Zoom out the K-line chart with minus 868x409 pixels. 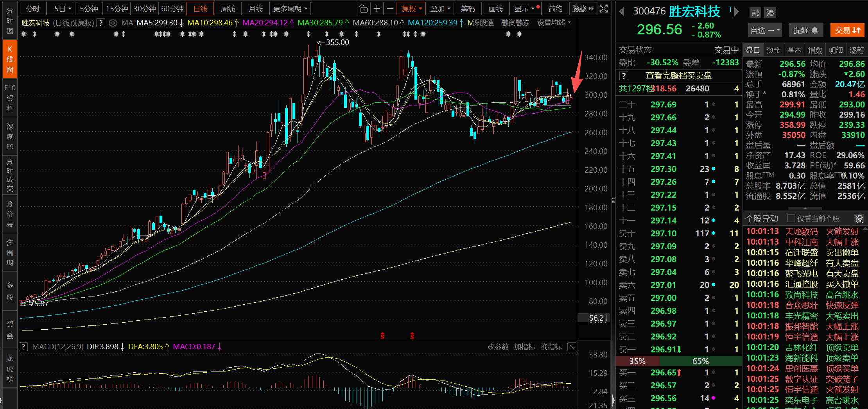pos(390,9)
